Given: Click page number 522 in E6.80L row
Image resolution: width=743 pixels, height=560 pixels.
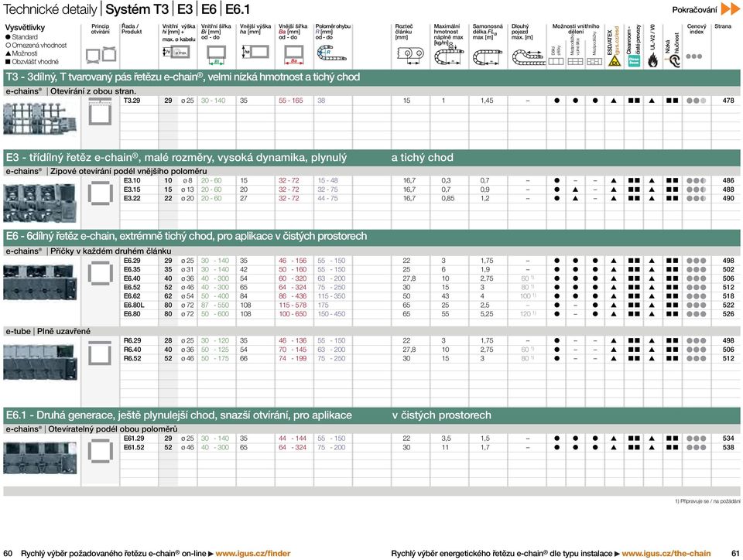Looking at the screenshot, I should pyautogui.click(x=728, y=305).
